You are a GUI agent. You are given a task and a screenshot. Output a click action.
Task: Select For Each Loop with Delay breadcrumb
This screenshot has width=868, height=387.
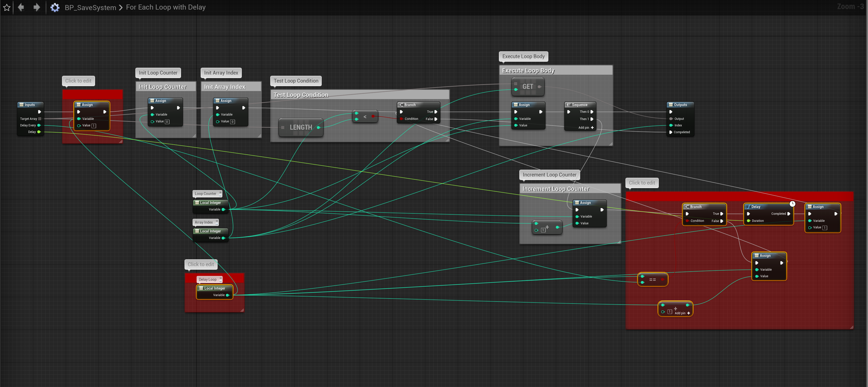[165, 7]
